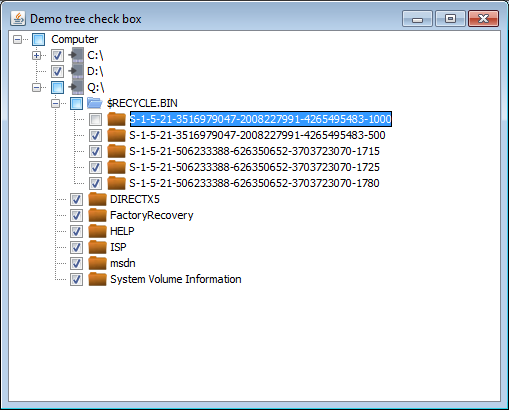Uncheck the C:\ drive checkbox

pyautogui.click(x=57, y=55)
